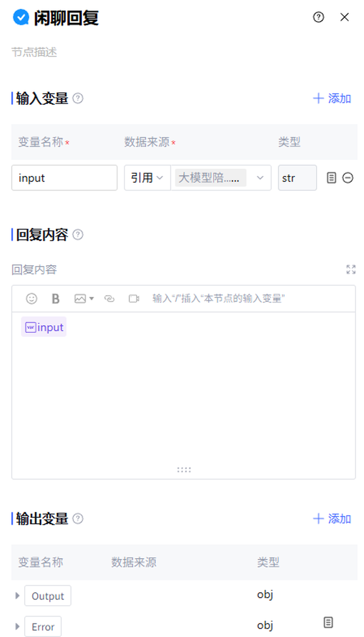Viewport: 364px width, 637px height.
Task: Click the variable name field containing input
Action: point(64,178)
